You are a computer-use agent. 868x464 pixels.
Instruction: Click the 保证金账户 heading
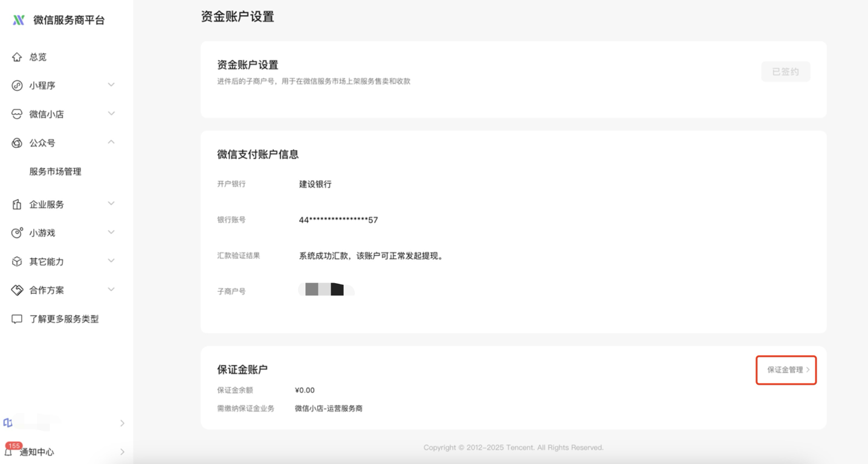tap(242, 370)
